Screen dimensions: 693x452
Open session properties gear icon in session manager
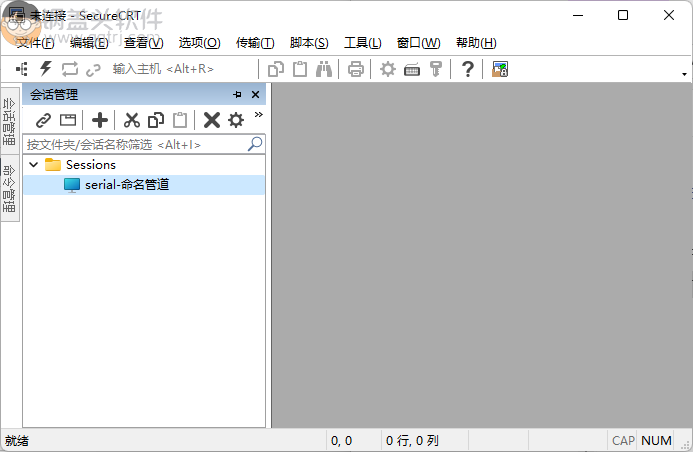point(236,120)
